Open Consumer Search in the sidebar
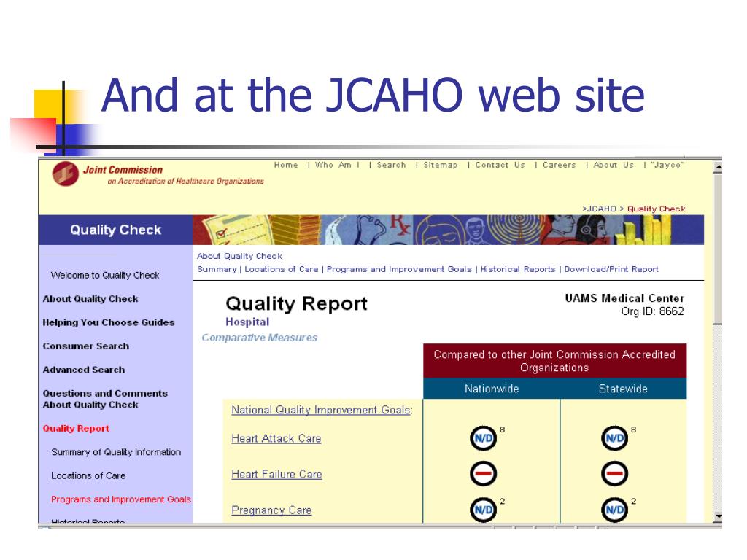The image size is (747, 560). point(86,346)
